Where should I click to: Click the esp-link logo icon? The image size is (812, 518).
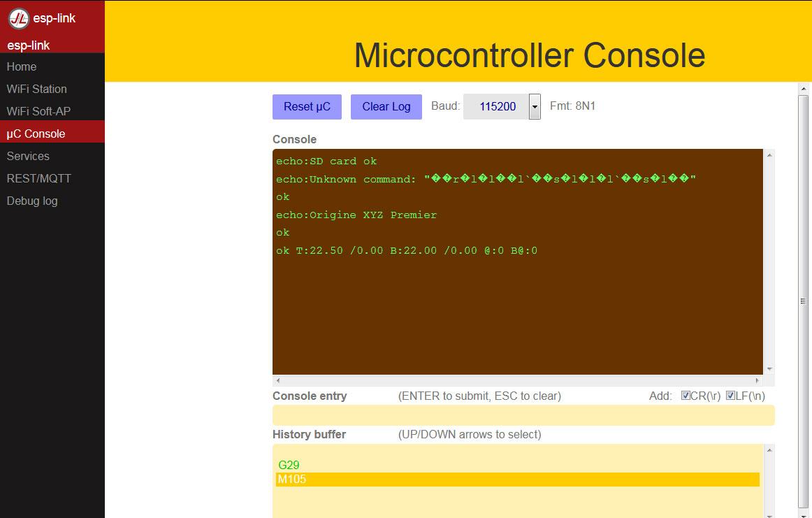19,19
